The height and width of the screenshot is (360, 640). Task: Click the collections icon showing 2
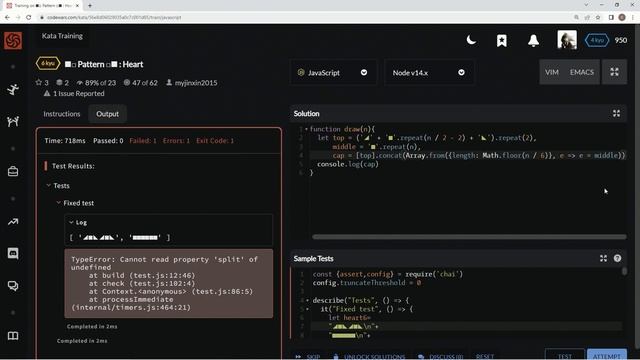[60, 82]
